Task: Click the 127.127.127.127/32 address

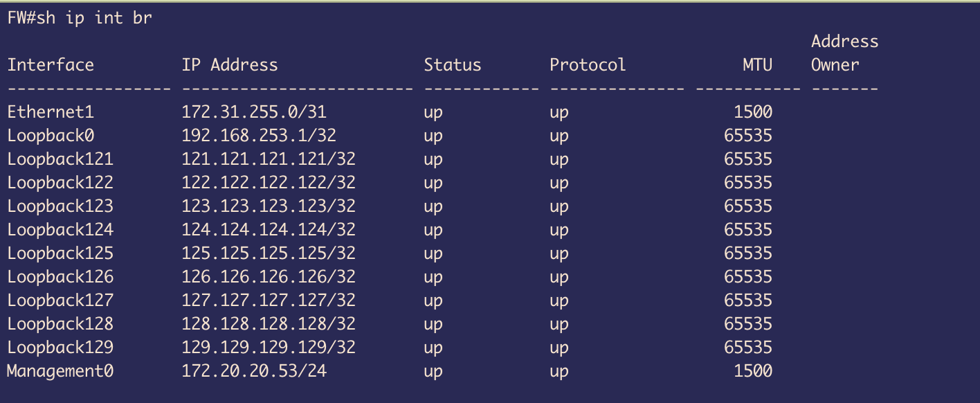Action: pyautogui.click(x=269, y=301)
